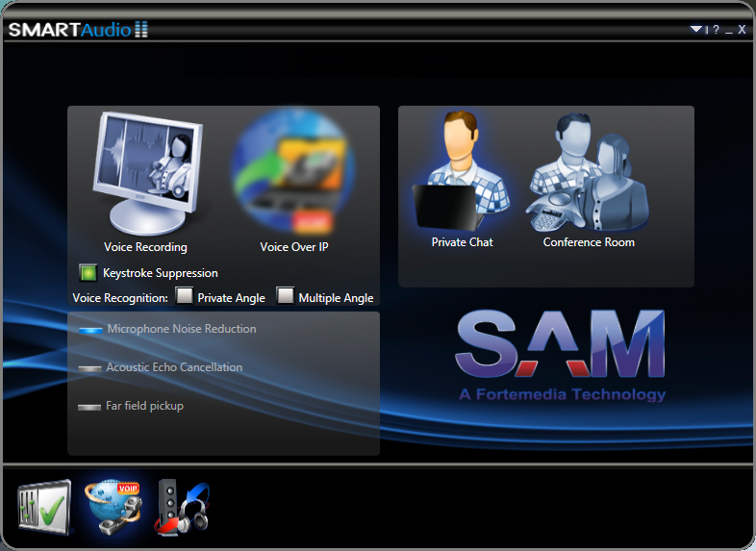Click the Private Chat label
Viewport: 756px width, 551px height.
[x=462, y=242]
